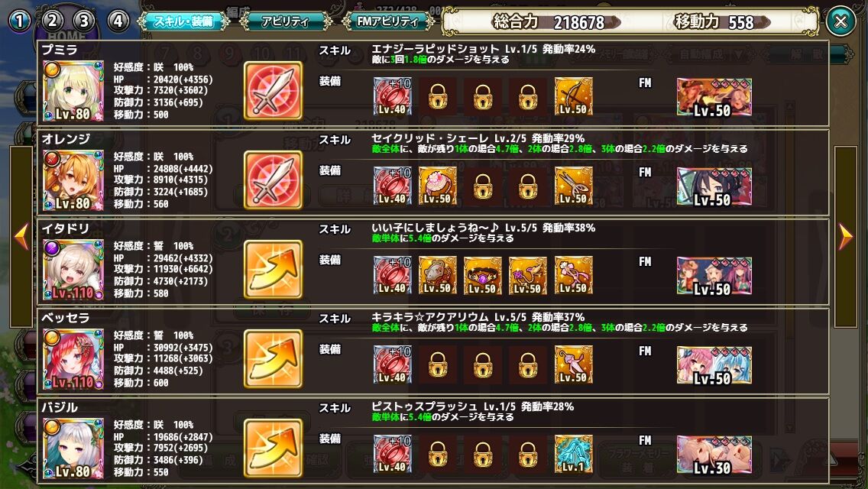Viewport: 868px width, 489px height.
Task: Select the スキル・装備 tab
Action: click(x=183, y=21)
